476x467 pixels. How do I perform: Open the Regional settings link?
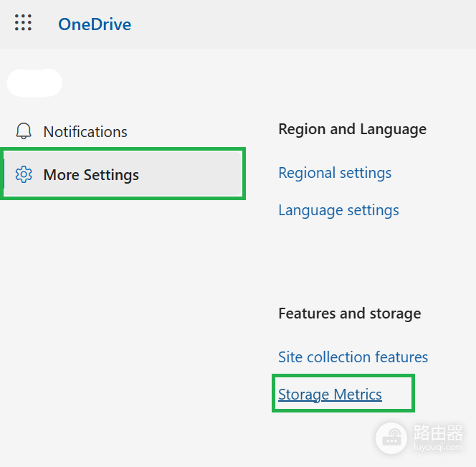tap(335, 173)
